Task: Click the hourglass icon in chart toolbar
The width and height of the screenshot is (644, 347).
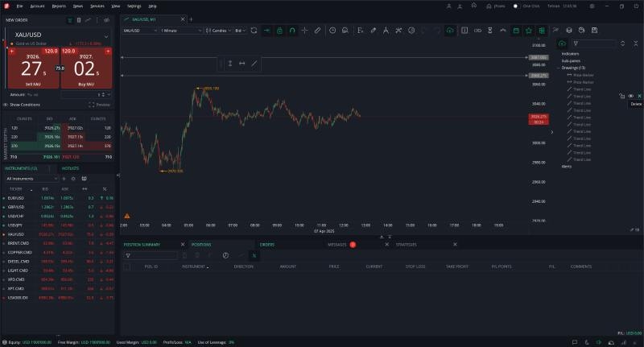Action: tap(490, 31)
